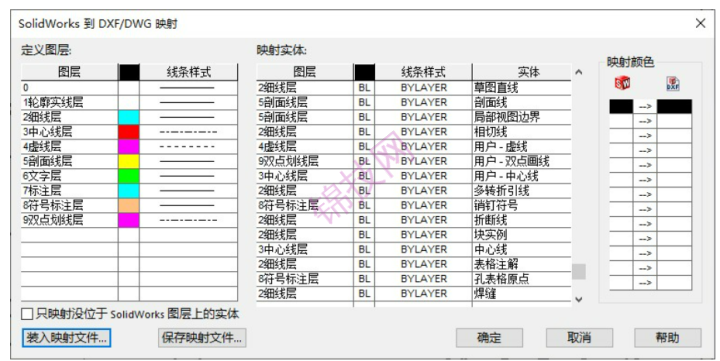Click the black DXF target color swatch

coord(674,107)
